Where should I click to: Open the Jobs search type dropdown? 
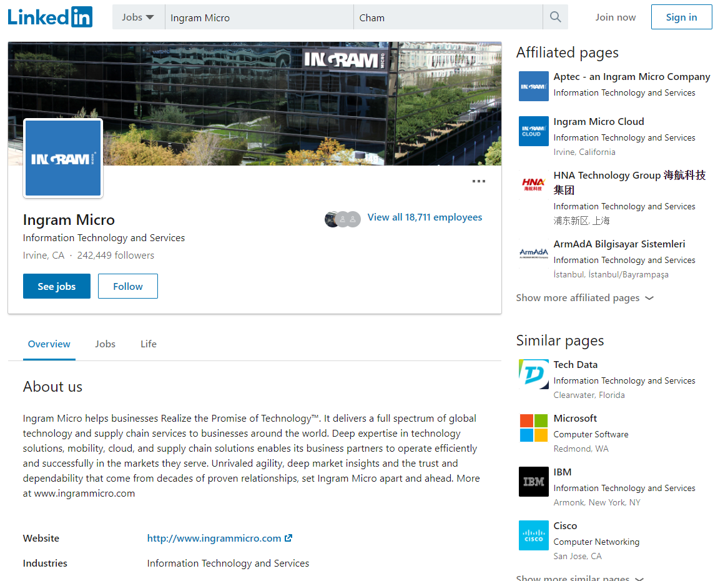(x=138, y=17)
